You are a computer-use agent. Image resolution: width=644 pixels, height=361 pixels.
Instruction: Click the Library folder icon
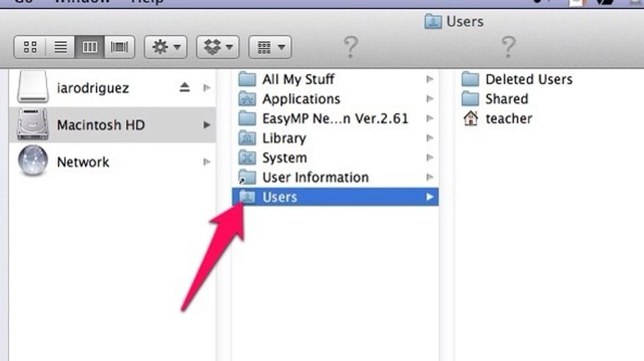(x=247, y=138)
